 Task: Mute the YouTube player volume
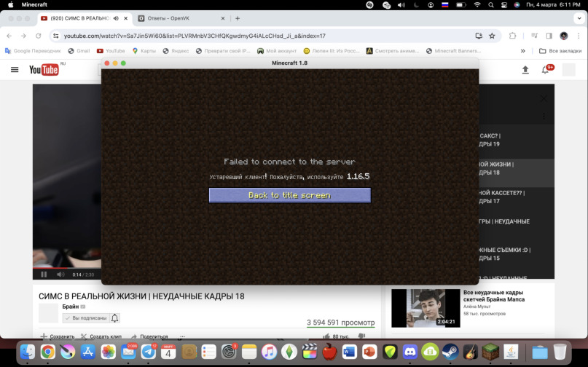click(60, 275)
